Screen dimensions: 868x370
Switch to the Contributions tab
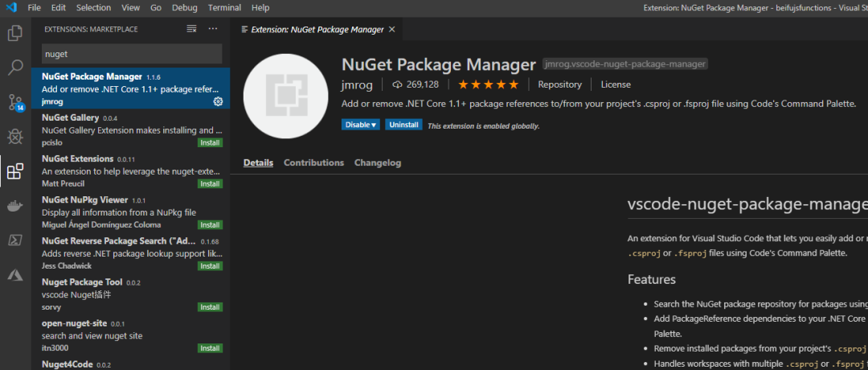tap(313, 162)
